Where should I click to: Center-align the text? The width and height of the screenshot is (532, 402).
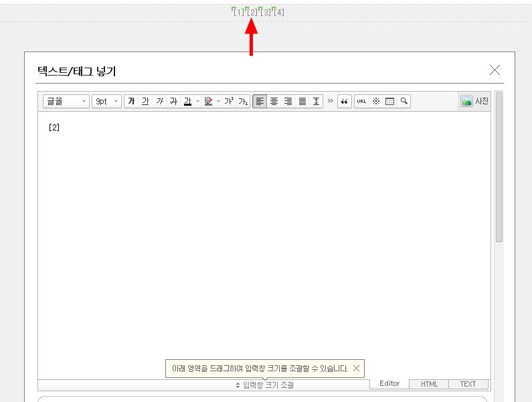pyautogui.click(x=274, y=101)
